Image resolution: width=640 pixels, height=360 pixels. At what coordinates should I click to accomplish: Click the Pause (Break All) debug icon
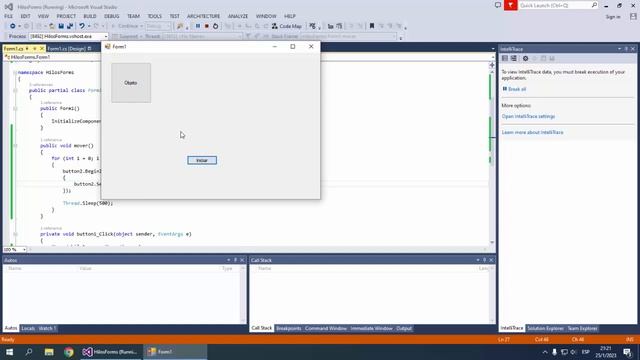[x=198, y=26]
